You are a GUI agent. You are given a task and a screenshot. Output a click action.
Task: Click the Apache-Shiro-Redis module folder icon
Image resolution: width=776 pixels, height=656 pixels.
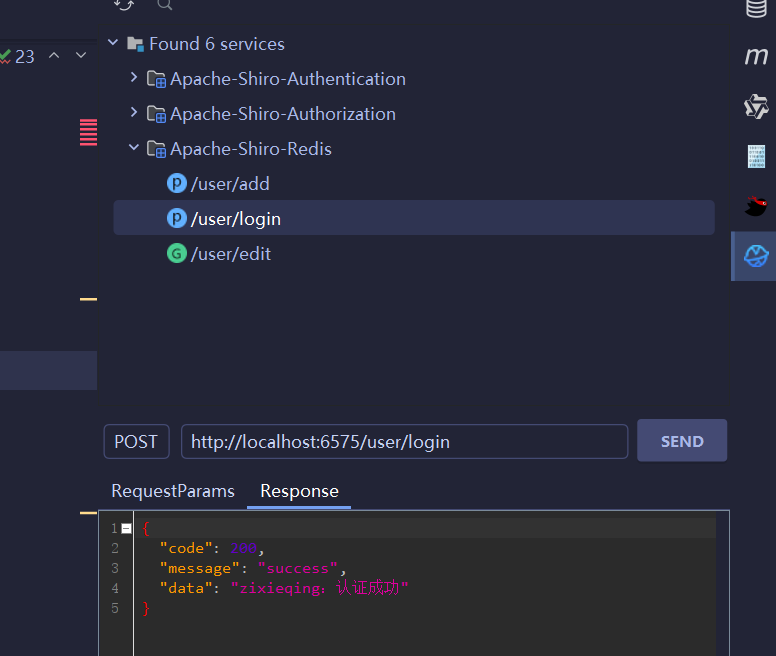(156, 149)
